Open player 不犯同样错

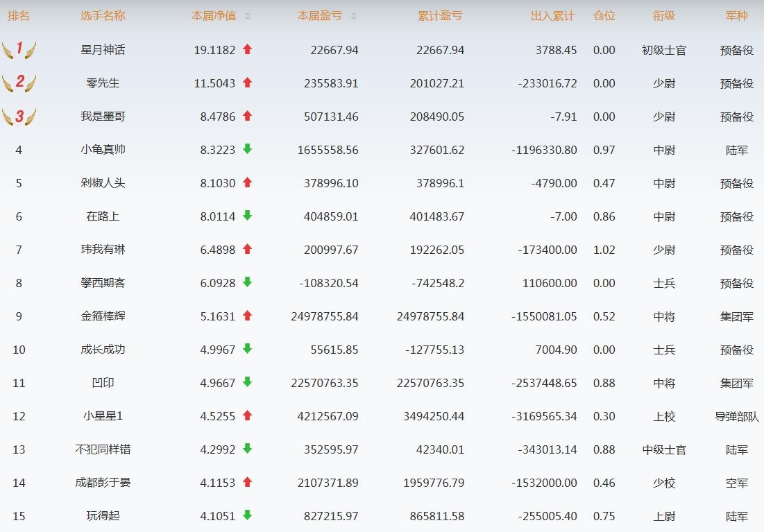tap(103, 449)
